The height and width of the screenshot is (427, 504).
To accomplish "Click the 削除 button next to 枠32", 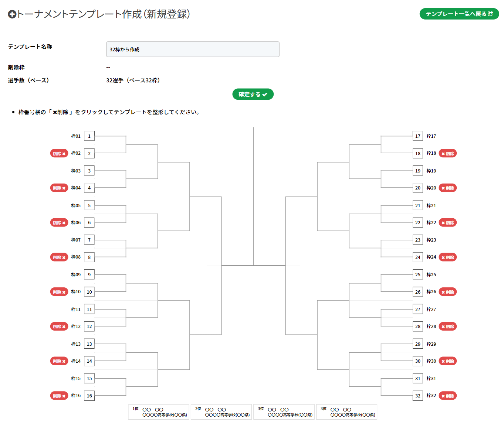I will click(447, 396).
